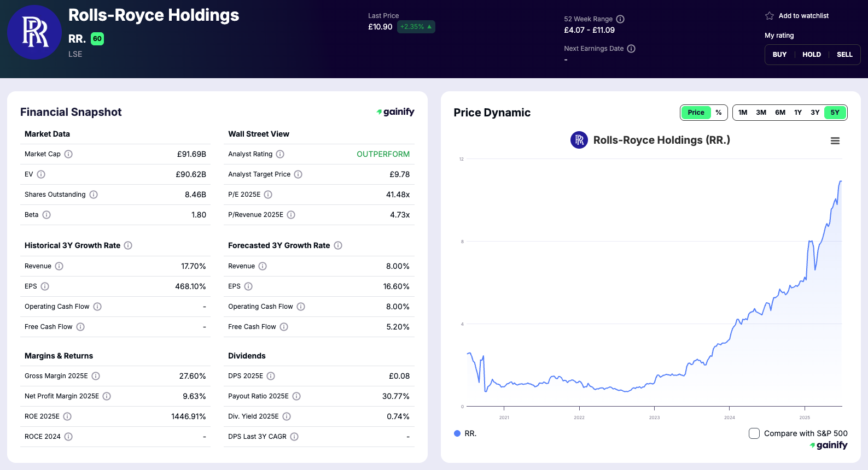Rate the stock as SELL
The image size is (868, 470).
click(844, 55)
